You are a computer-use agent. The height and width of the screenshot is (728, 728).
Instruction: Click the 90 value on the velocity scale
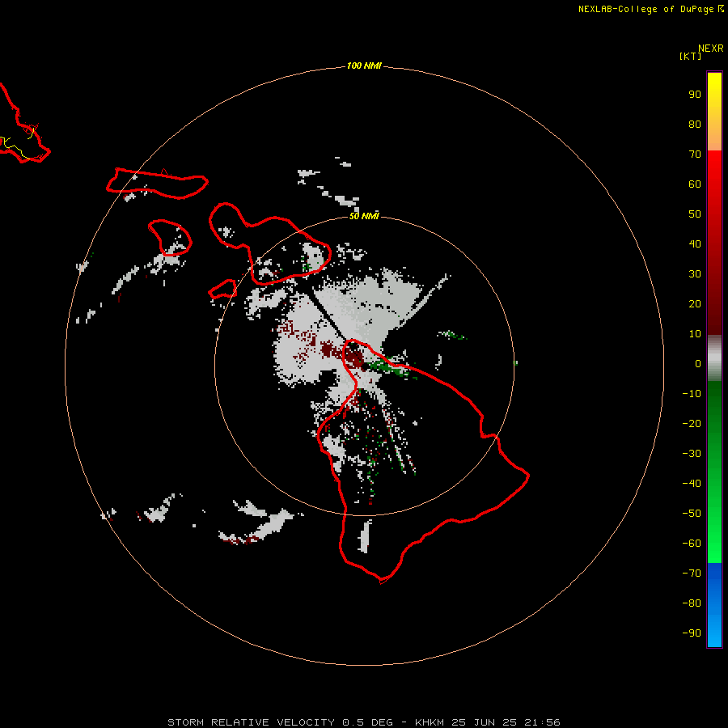click(695, 95)
